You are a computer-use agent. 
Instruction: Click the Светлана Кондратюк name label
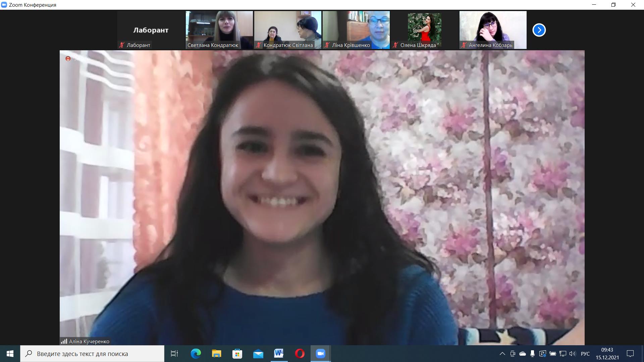213,45
